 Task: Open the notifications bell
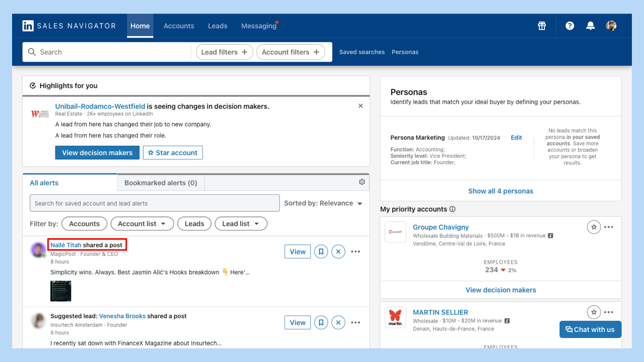[x=590, y=26]
